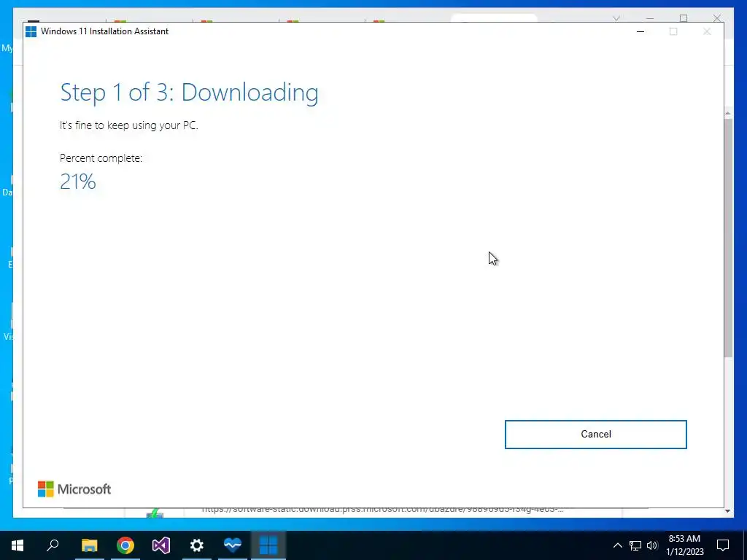Click the Windows logo in Installation Assistant title bar

[x=31, y=31]
